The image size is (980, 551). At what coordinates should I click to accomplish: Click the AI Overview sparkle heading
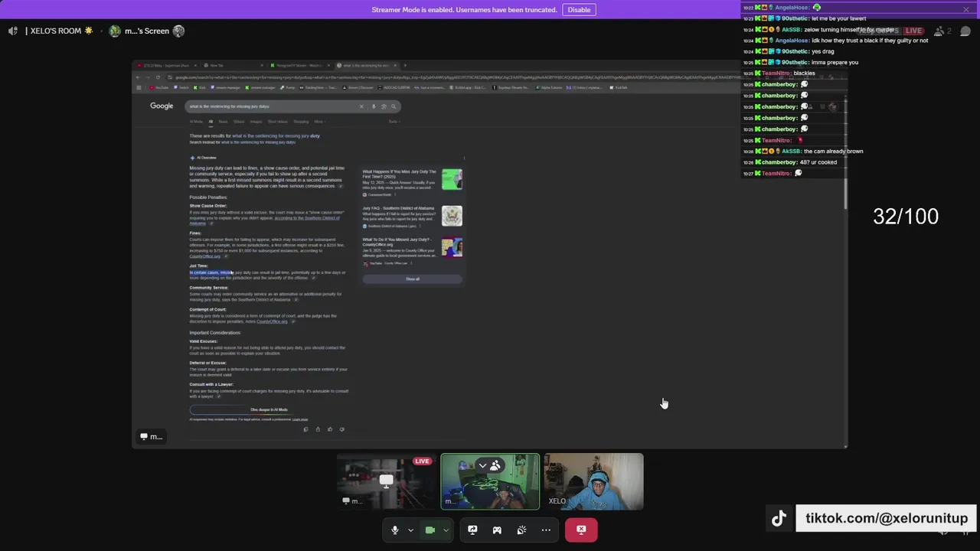(x=204, y=158)
